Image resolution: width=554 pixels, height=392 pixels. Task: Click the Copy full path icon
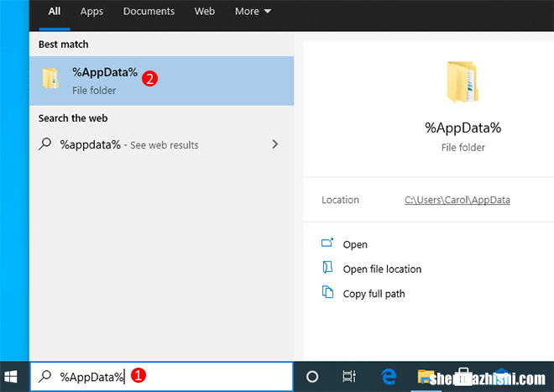click(x=327, y=292)
